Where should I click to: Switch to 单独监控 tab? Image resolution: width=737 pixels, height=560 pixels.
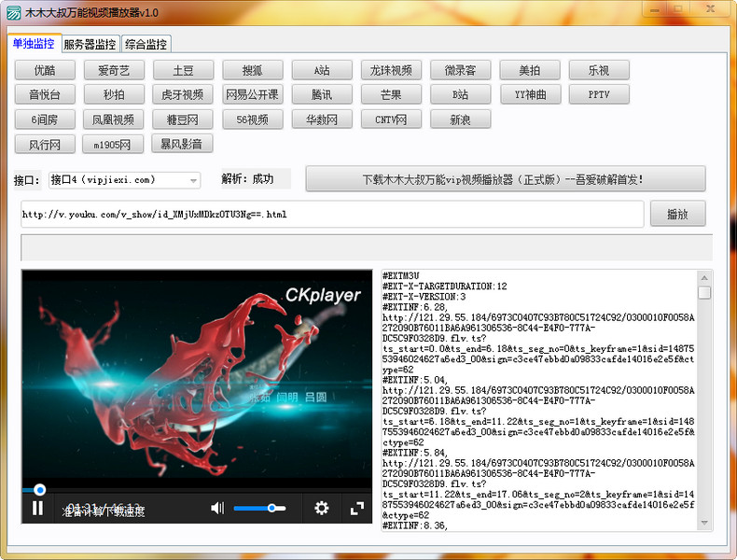click(x=34, y=44)
